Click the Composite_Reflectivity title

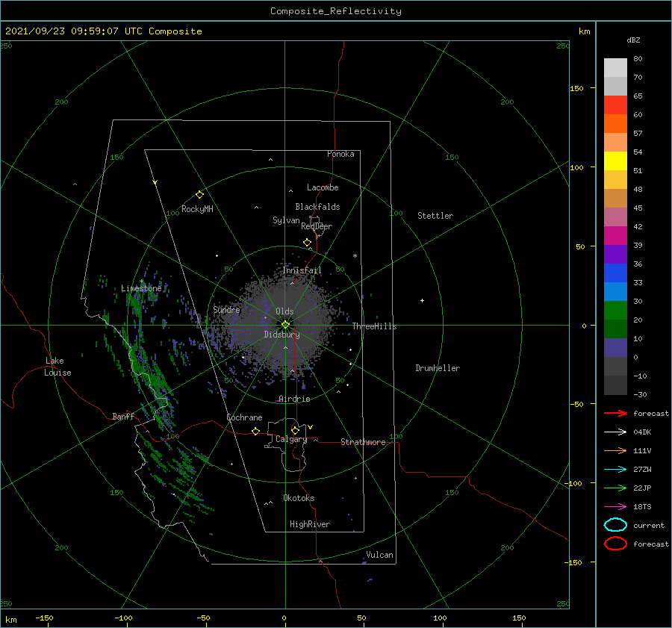click(336, 11)
